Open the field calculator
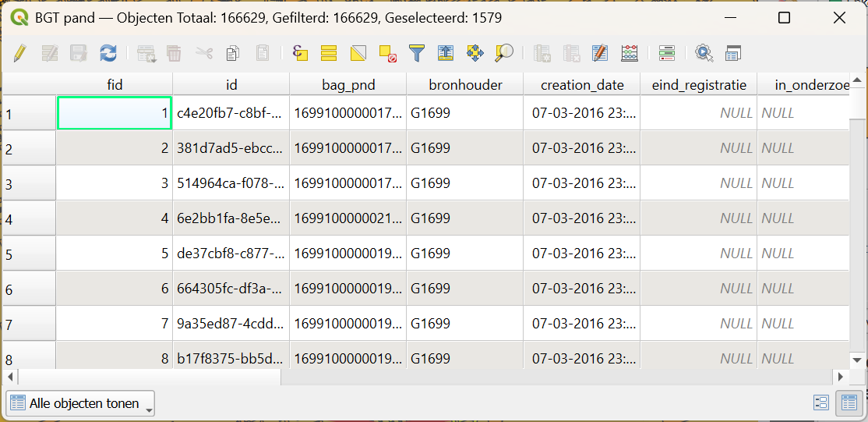The width and height of the screenshot is (868, 422). [x=630, y=53]
